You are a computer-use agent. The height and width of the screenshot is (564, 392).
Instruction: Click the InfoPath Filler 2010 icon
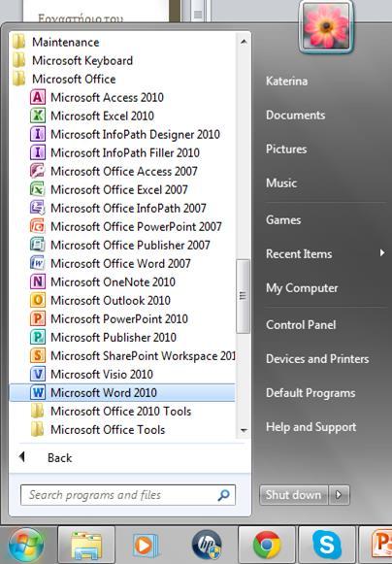(x=38, y=152)
